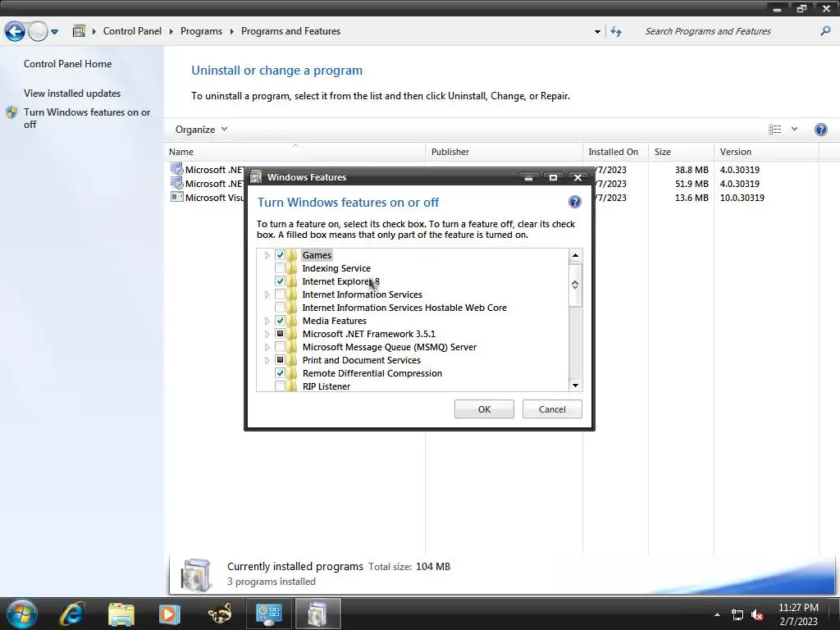
Task: Uncheck the Games feature checkbox
Action: pyautogui.click(x=280, y=255)
